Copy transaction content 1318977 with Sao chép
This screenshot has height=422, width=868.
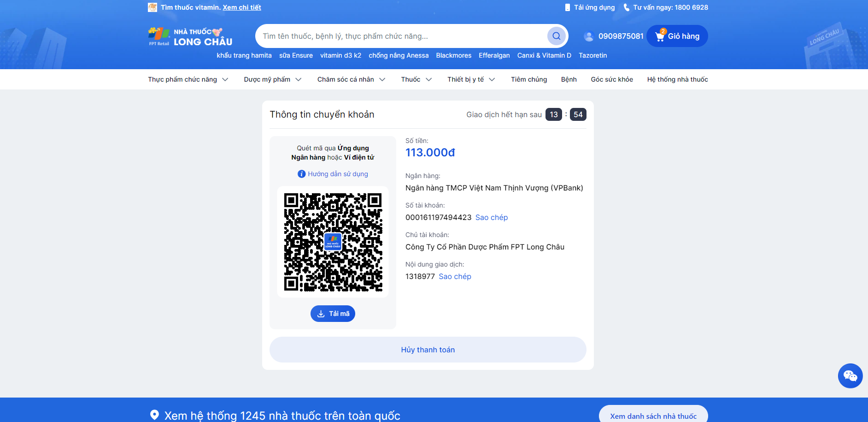(x=455, y=276)
